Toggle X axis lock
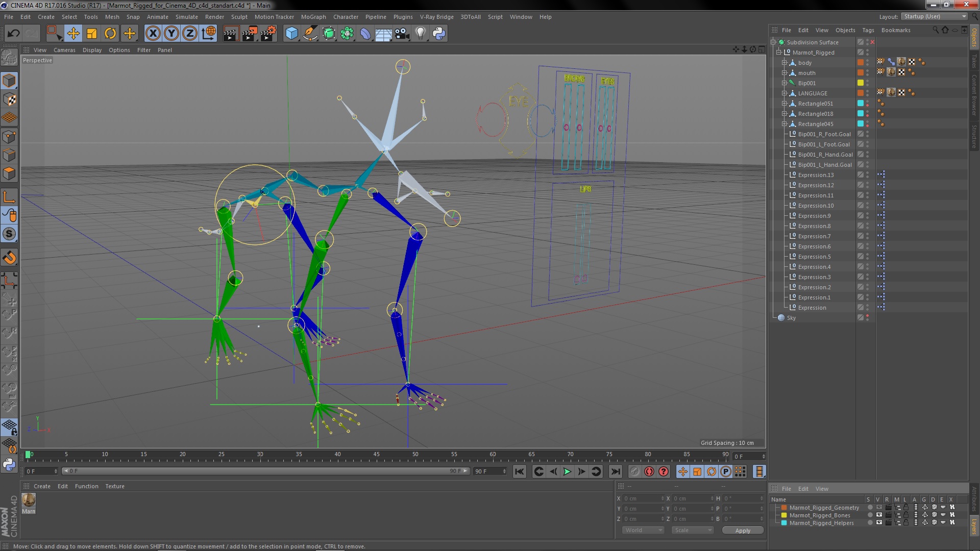 (153, 34)
